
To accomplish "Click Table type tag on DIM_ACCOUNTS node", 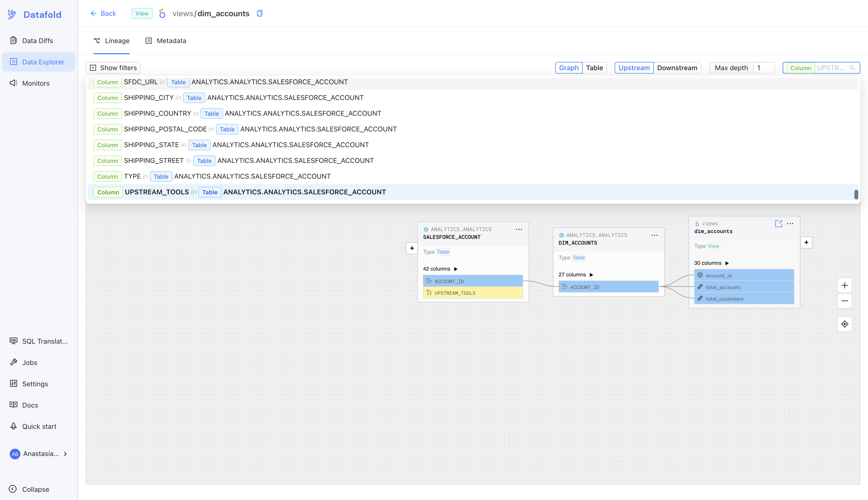I will tap(578, 258).
